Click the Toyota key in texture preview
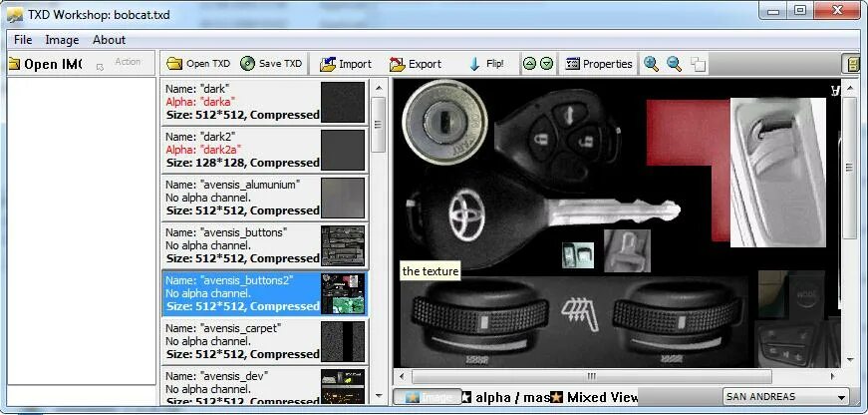This screenshot has width=868, height=415. click(x=542, y=218)
